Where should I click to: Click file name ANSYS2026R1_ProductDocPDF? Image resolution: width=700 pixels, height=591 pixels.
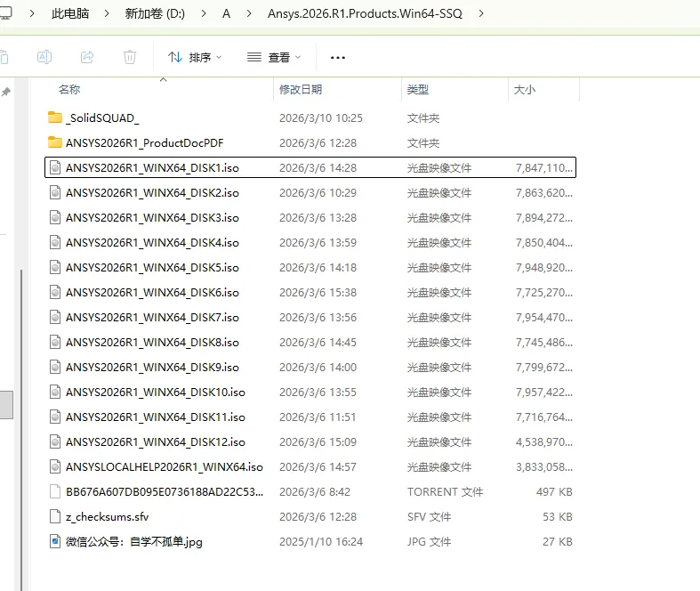(x=145, y=143)
